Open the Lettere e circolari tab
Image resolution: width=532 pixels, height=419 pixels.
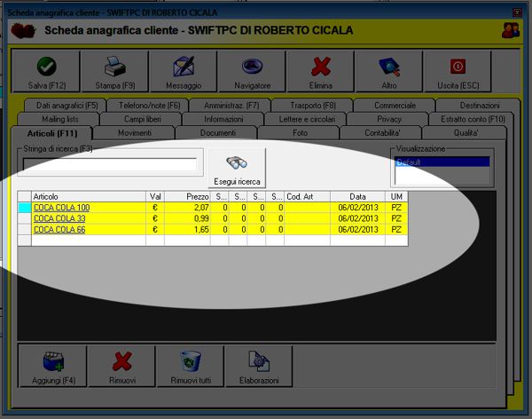coord(307,119)
